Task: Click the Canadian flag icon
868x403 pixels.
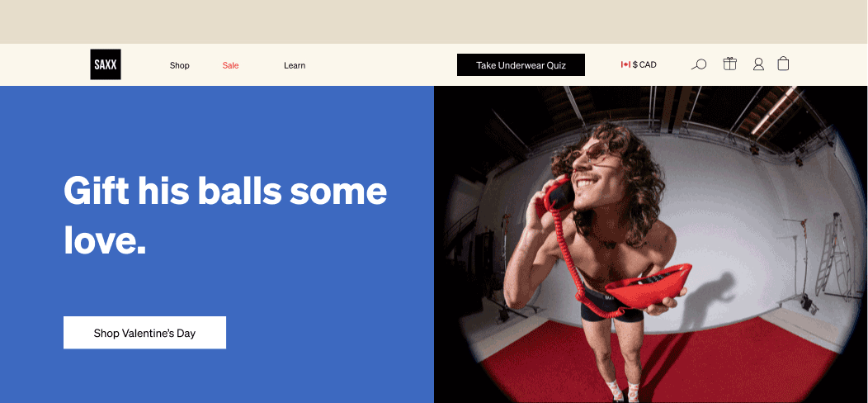Action: [625, 65]
